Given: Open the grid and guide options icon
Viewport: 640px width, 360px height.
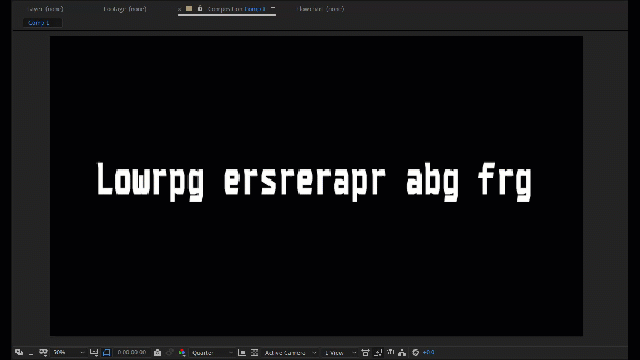Looking at the screenshot, I should pyautogui.click(x=94, y=352).
